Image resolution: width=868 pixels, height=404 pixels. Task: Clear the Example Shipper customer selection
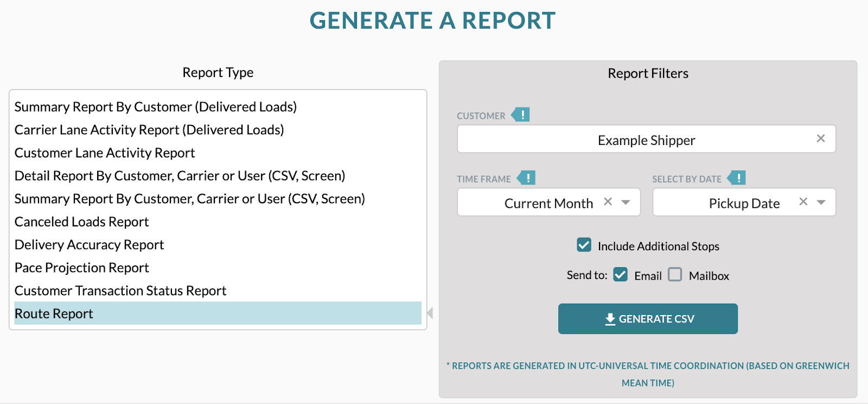tap(821, 139)
